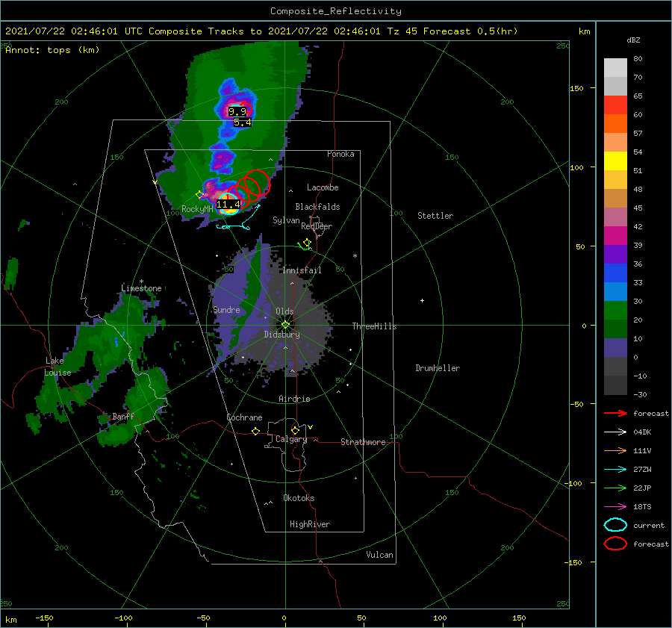This screenshot has height=628, width=672.
Task: Click the Lacombe city label
Action: (x=323, y=187)
